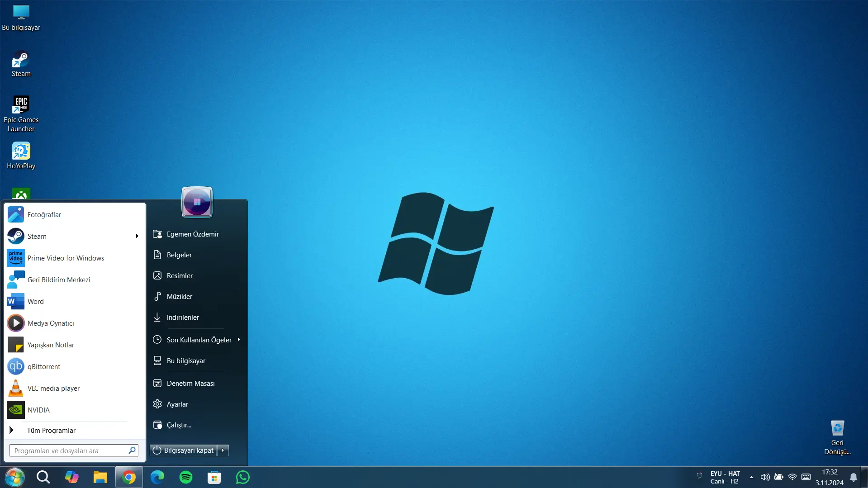This screenshot has width=868, height=488.
Task: Open Ayarlar
Action: 197,404
